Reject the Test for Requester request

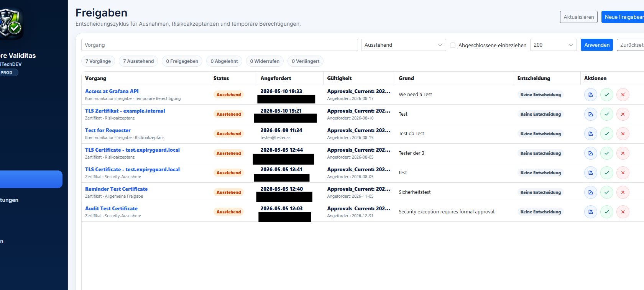(623, 134)
